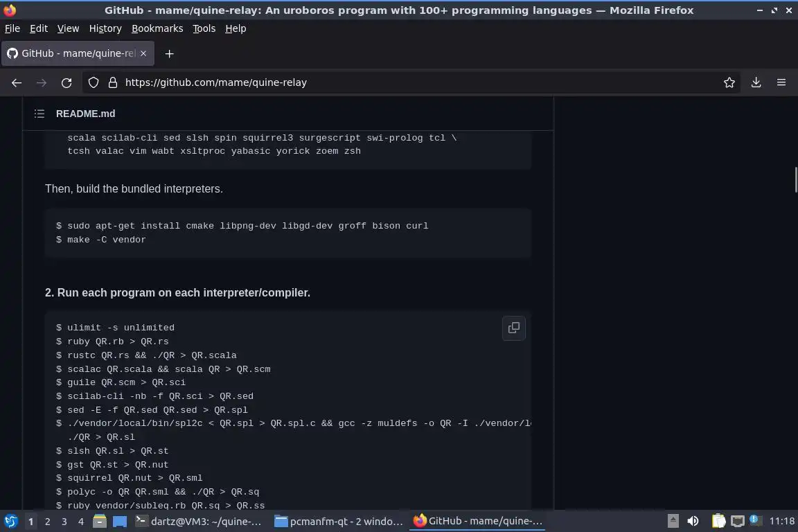View site security padlock info
The image size is (798, 532).
(x=113, y=82)
